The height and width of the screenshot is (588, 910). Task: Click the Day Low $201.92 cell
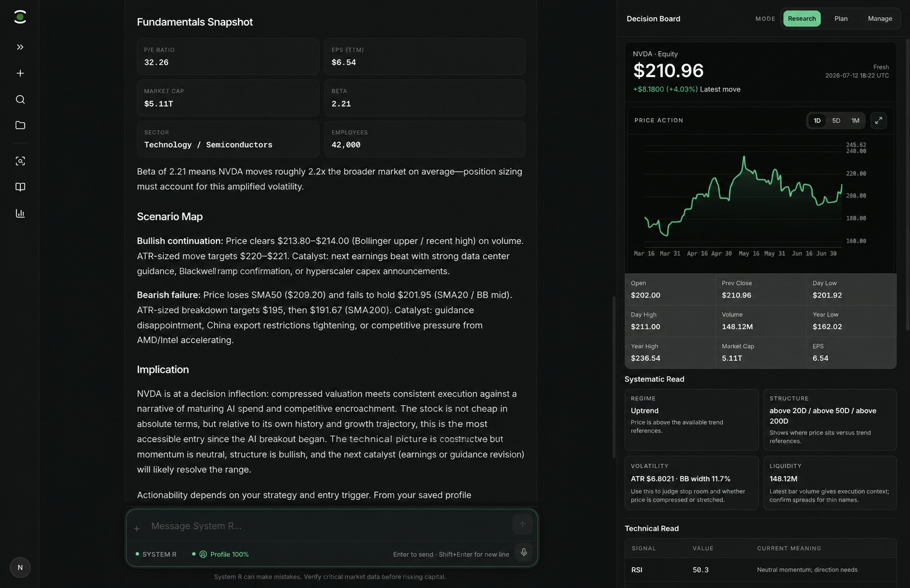pos(851,290)
